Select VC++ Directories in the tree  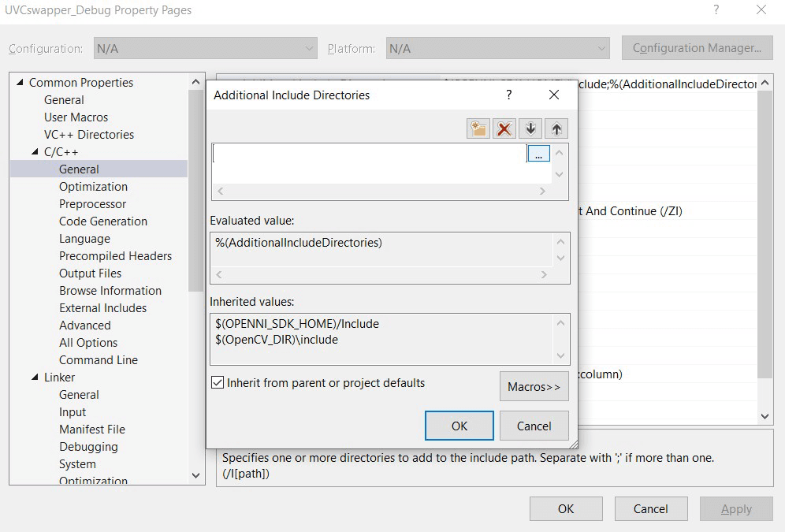tap(89, 135)
